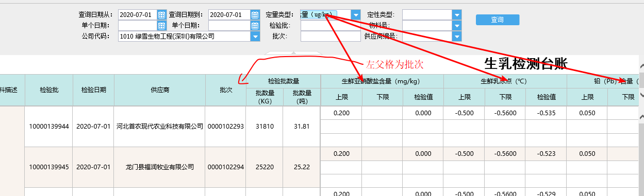Click the 生鲜乳冰点 (℃) header
Image resolution: width=644 pixels, height=196 pixels.
[x=505, y=81]
